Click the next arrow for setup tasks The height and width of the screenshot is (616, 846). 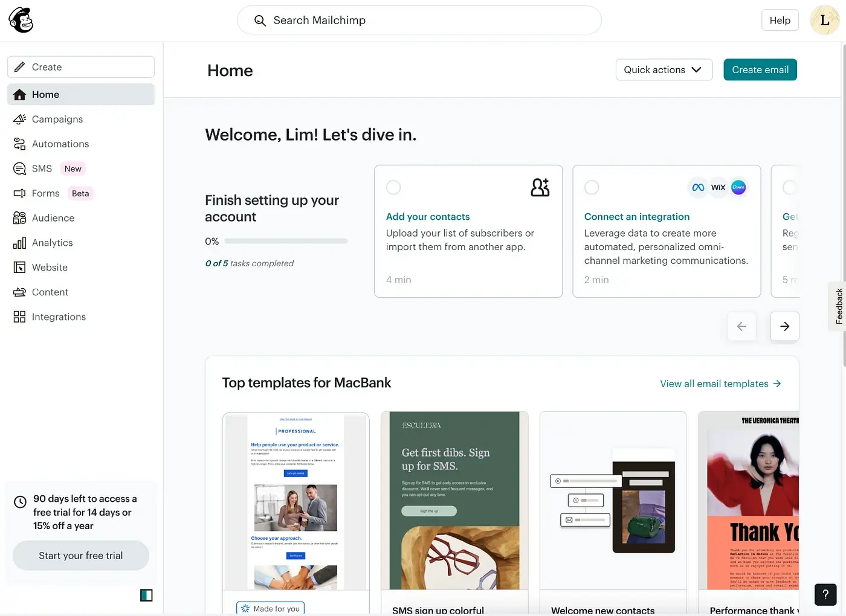click(784, 327)
